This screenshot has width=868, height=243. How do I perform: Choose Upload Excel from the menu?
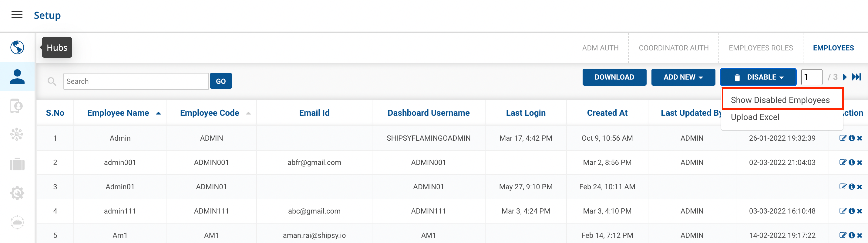click(755, 117)
